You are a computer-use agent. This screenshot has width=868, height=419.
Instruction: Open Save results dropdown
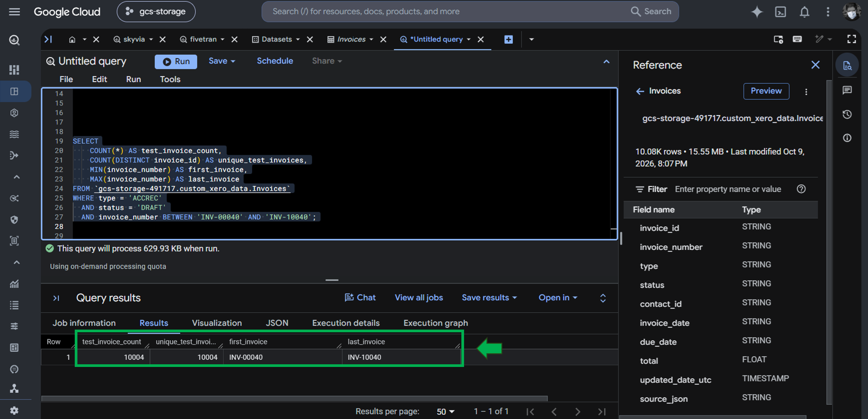click(x=489, y=298)
